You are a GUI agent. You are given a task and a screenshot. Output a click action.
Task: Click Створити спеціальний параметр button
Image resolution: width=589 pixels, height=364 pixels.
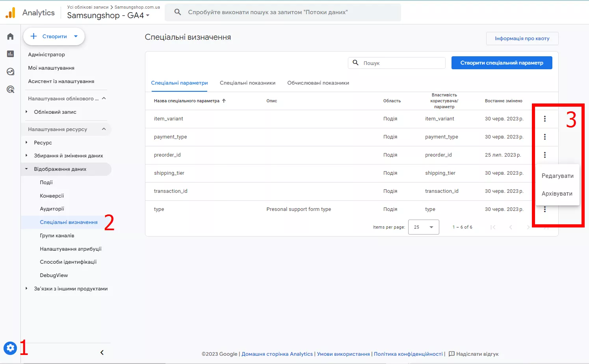502,63
